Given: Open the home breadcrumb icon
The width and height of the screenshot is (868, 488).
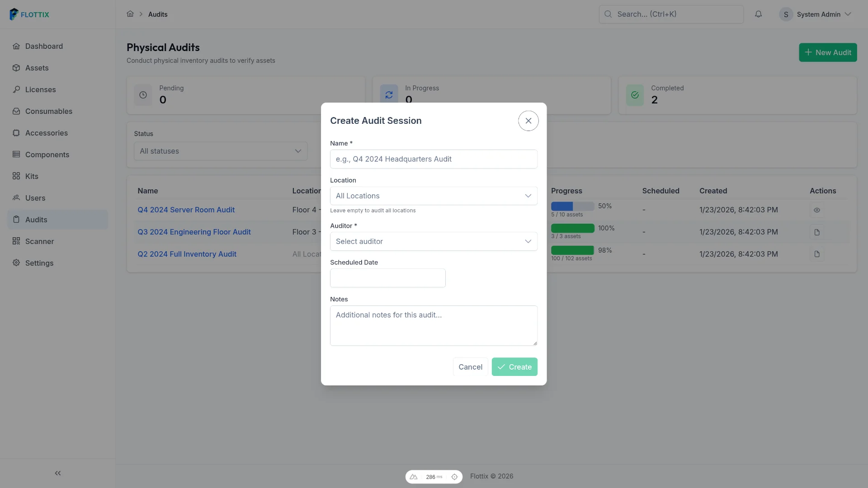Looking at the screenshot, I should click(130, 14).
